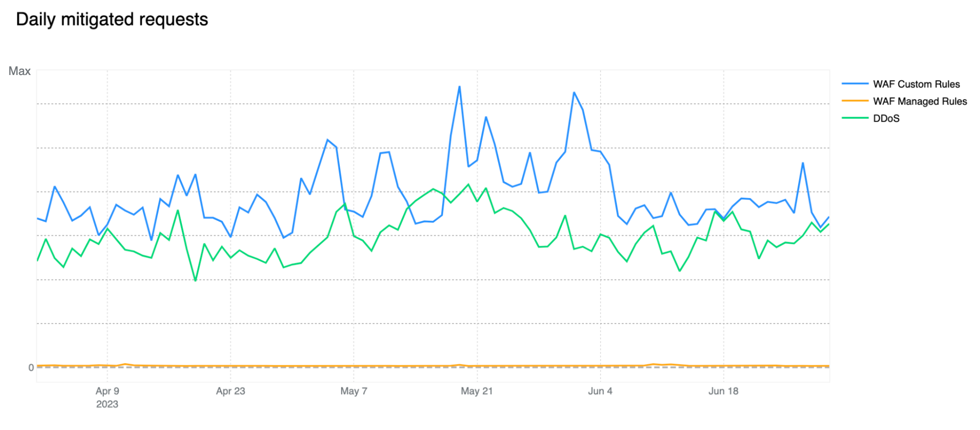Click the highest peak of the blue line
Screen dimensions: 980x430
[459, 87]
